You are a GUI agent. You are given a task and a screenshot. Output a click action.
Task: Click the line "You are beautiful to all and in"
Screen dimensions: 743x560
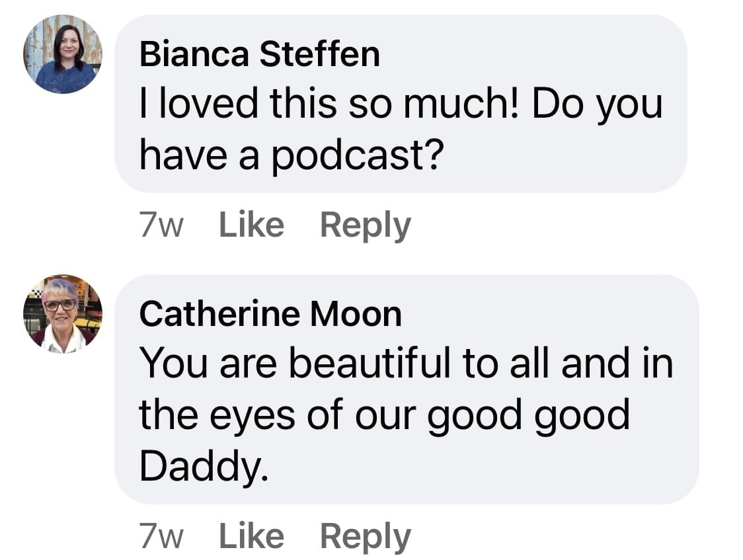click(x=406, y=364)
